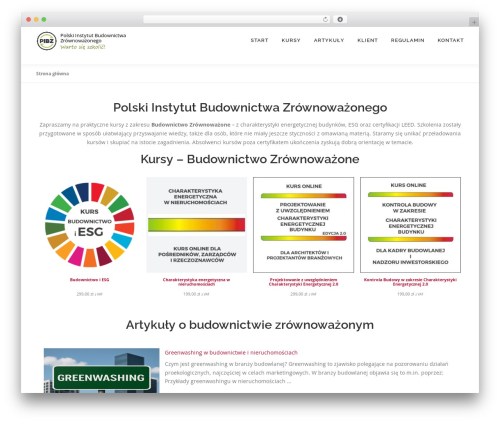
Task: Open a new tab with the plus button
Action: [x=474, y=22]
